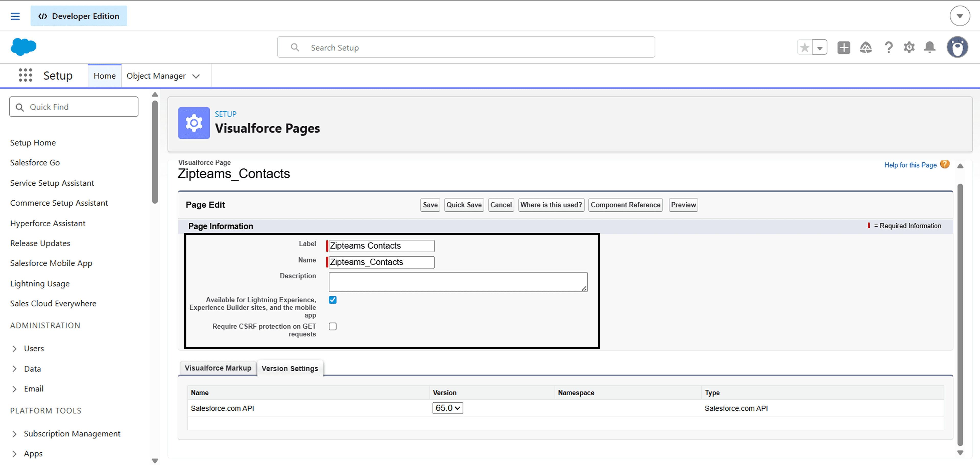Open the favorites list dropdown arrow
Viewport: 980px width, 465px height.
pos(820,48)
